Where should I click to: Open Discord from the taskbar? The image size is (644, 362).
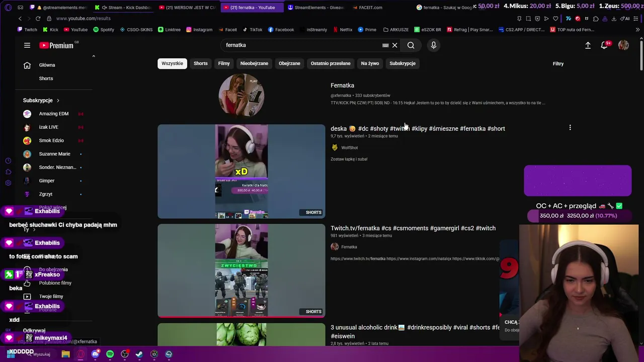point(95,354)
